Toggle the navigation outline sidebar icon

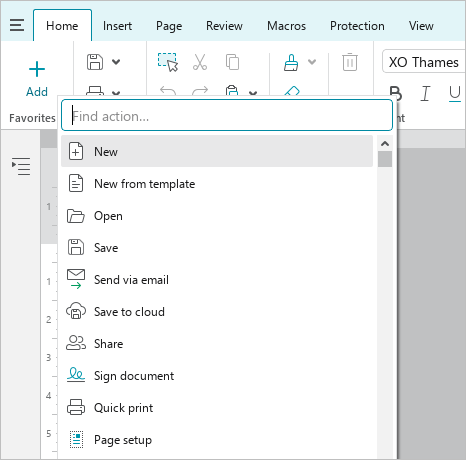point(21,166)
